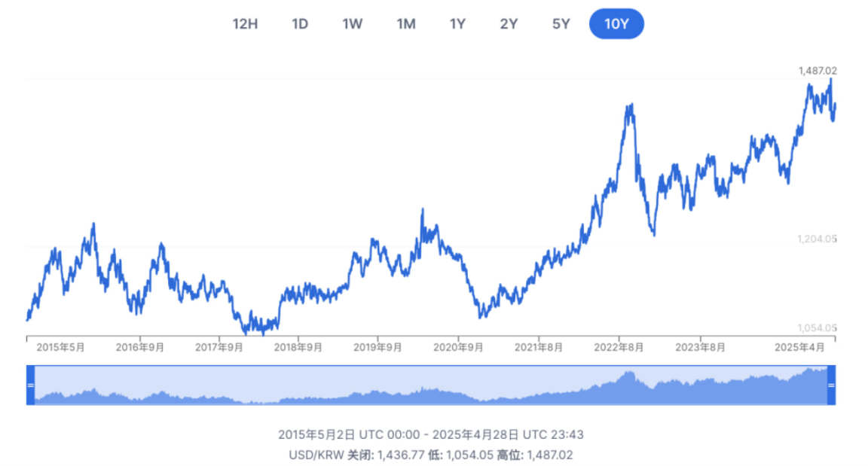Click the 2019年9月 axis label

coord(378,347)
